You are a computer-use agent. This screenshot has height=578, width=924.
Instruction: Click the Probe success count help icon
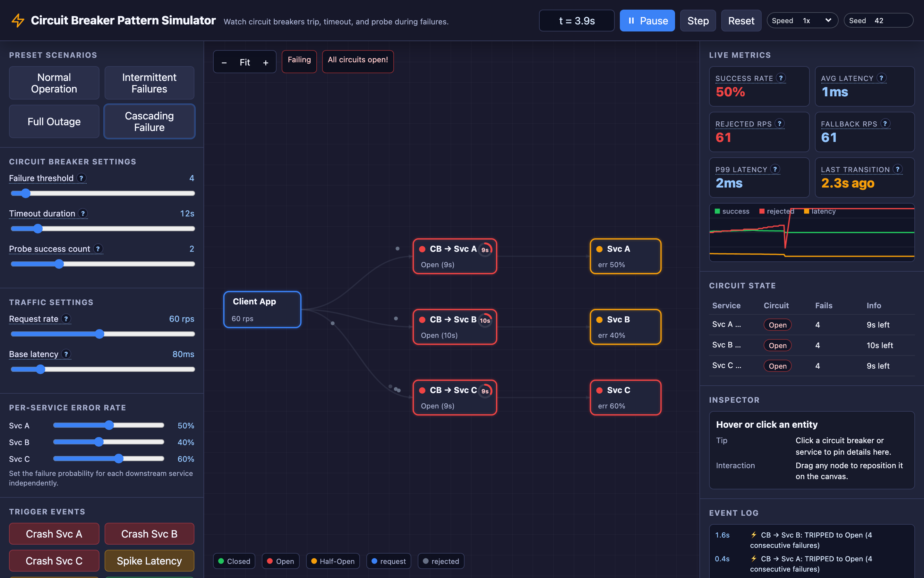pos(98,249)
